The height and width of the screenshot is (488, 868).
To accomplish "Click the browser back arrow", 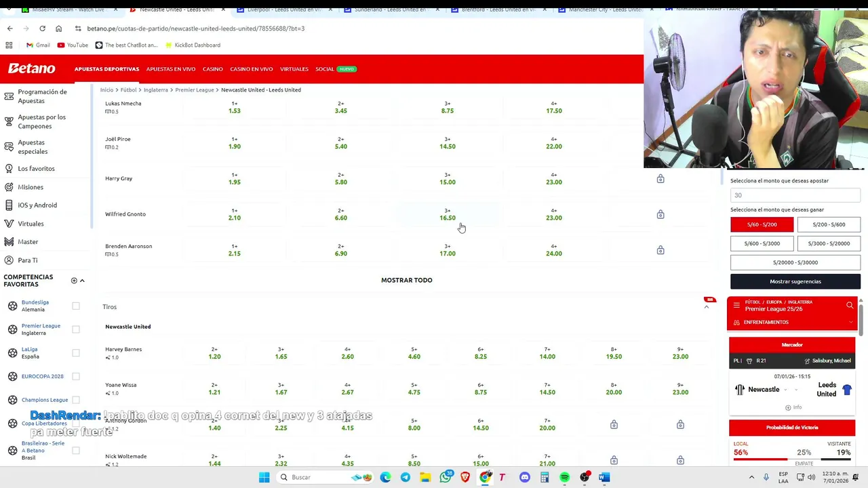I will pyautogui.click(x=9, y=28).
